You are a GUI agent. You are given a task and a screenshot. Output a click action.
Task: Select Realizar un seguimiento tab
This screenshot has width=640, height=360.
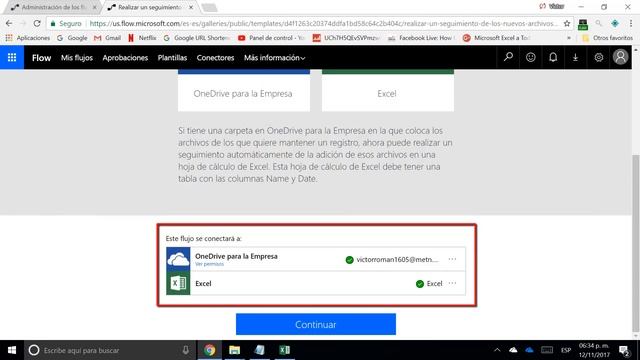pos(148,7)
